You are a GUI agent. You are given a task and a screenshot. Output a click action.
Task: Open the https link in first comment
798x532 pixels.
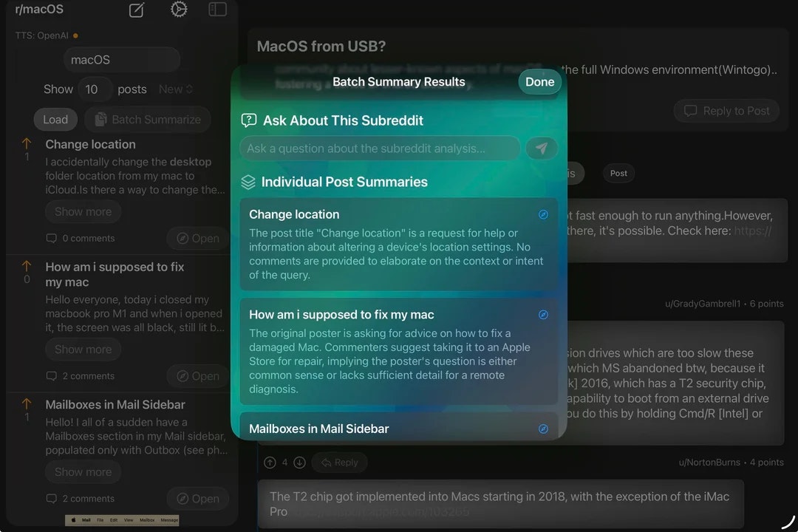pos(753,231)
